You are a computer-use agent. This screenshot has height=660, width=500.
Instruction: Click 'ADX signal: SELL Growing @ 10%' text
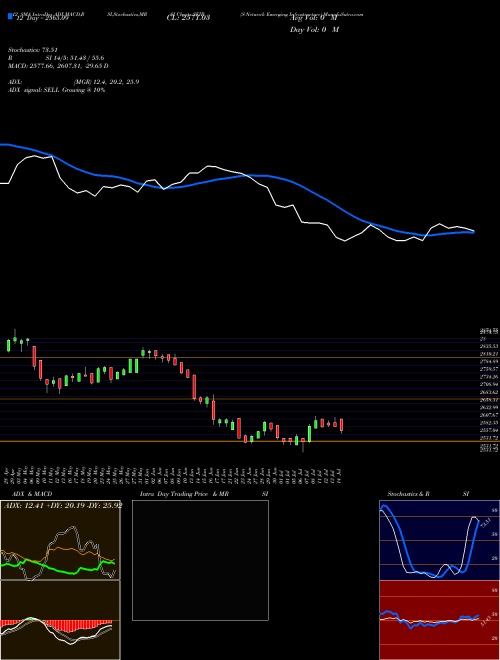pos(56,90)
